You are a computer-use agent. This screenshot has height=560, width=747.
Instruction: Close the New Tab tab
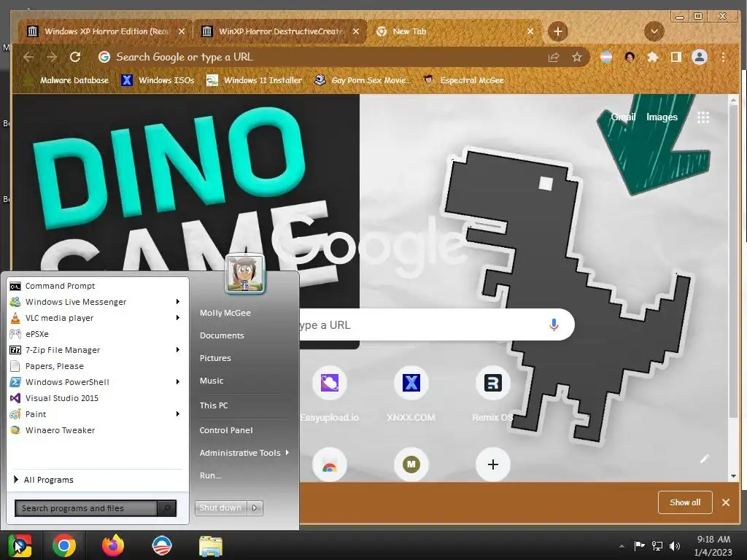tap(530, 31)
